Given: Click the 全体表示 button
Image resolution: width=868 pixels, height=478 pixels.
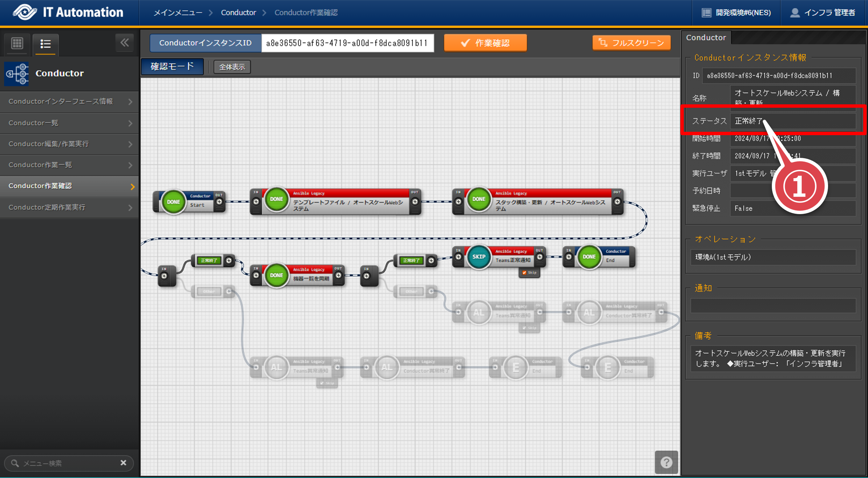Looking at the screenshot, I should (232, 67).
